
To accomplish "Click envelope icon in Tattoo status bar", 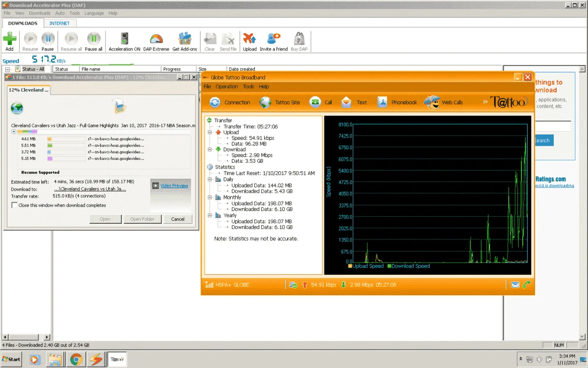I will 515,285.
